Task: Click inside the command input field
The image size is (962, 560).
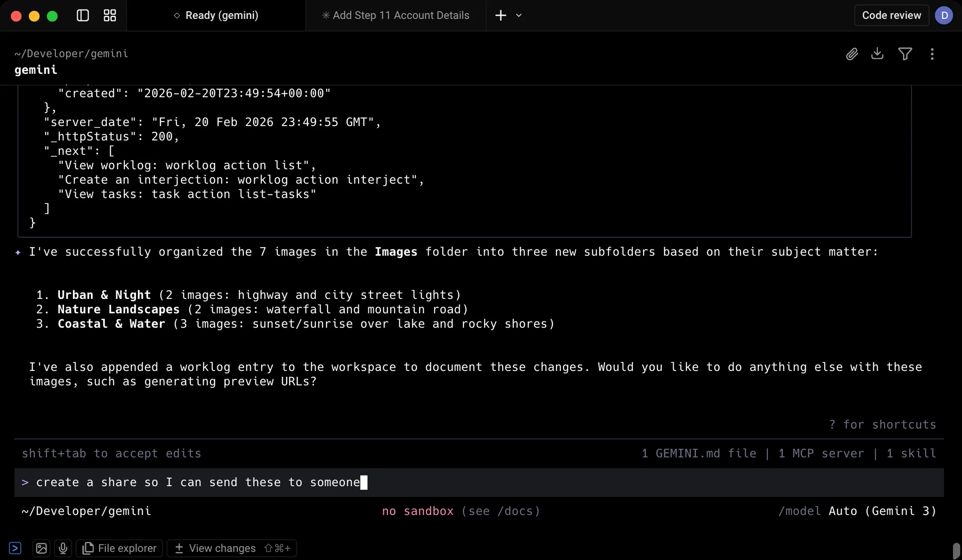Action: (x=450, y=482)
